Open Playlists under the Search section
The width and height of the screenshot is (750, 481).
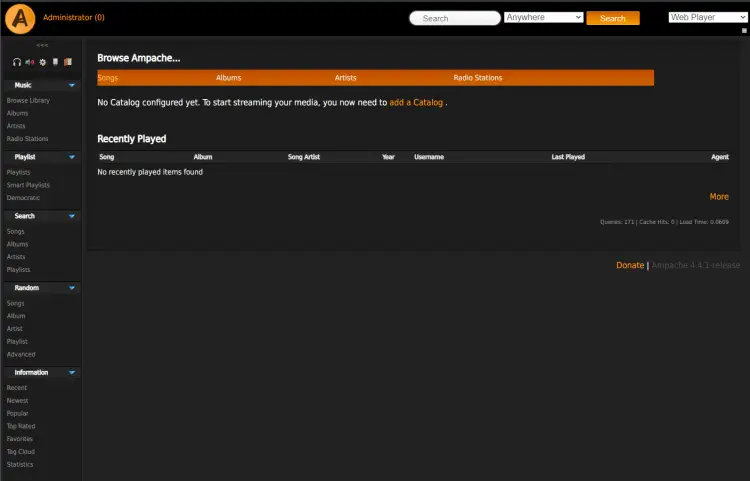tap(18, 270)
